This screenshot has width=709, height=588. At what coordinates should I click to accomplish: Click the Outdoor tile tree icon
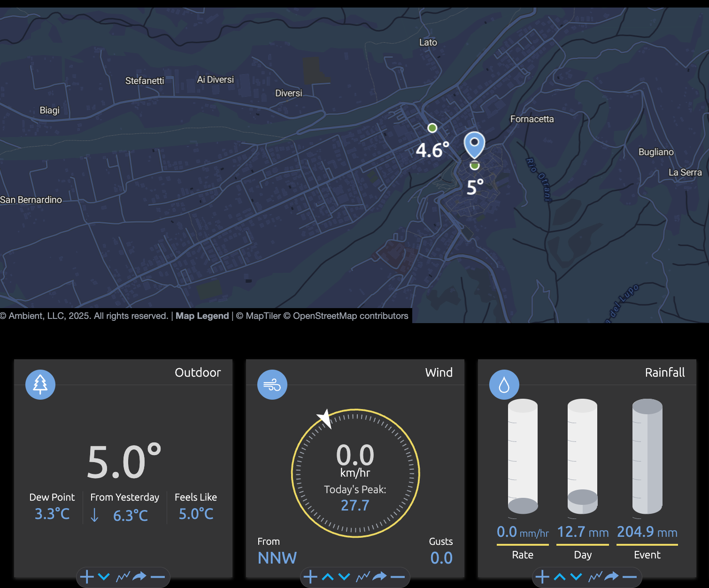[x=40, y=385]
